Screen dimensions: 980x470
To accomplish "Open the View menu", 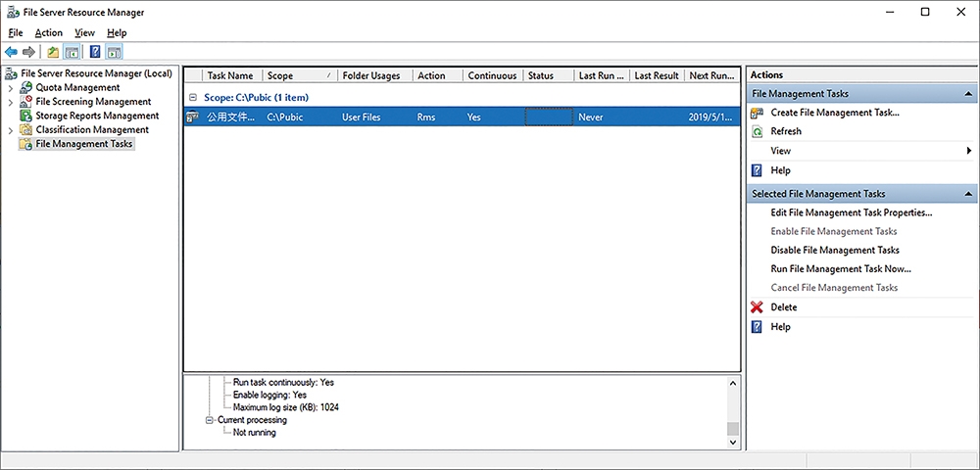I will pos(84,33).
